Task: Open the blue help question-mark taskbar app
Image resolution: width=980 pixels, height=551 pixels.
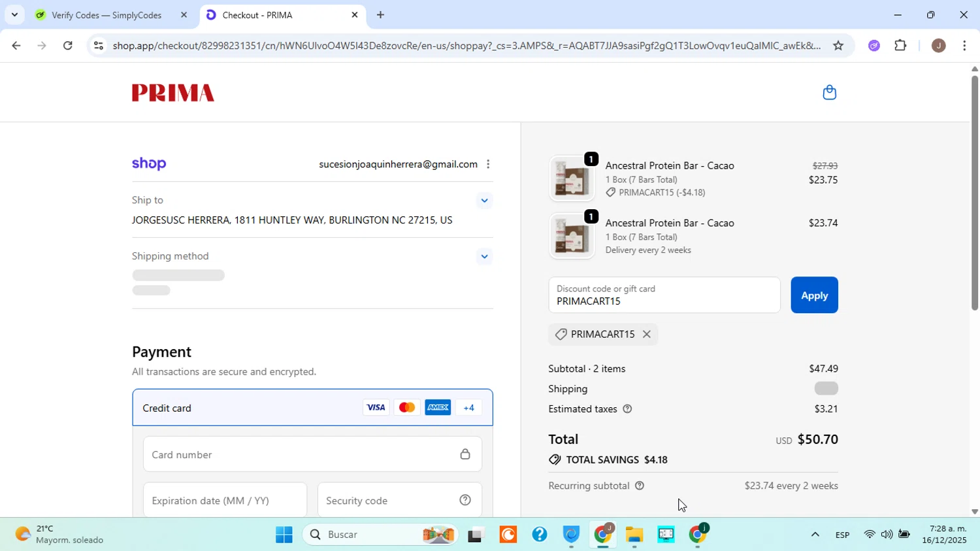Action: click(540, 535)
